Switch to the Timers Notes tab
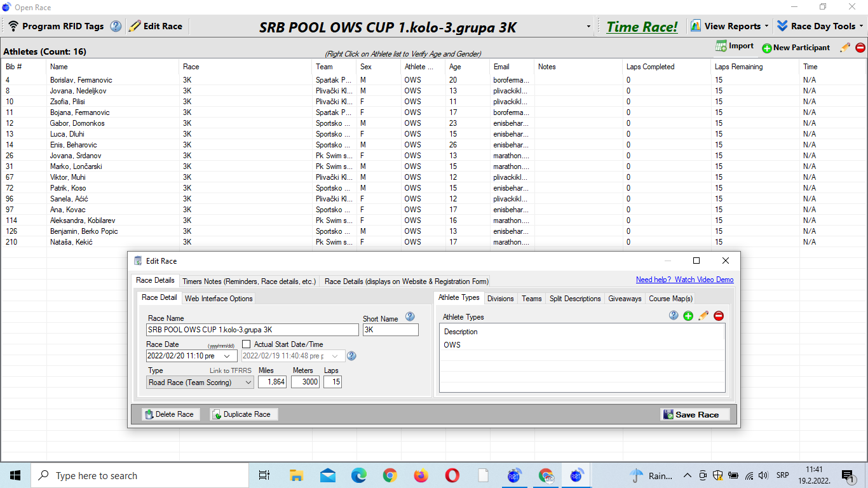Screen dimensions: 868x488 (x=248, y=281)
